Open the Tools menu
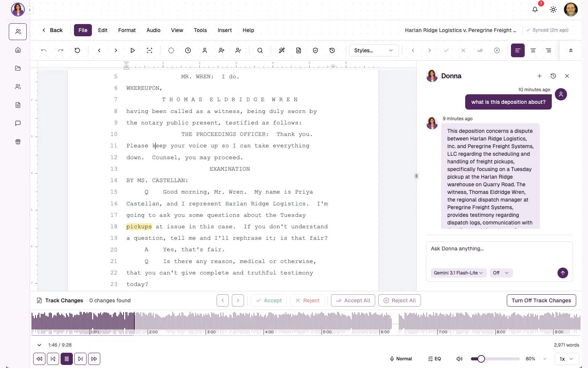The width and height of the screenshot is (588, 368). coord(200,30)
